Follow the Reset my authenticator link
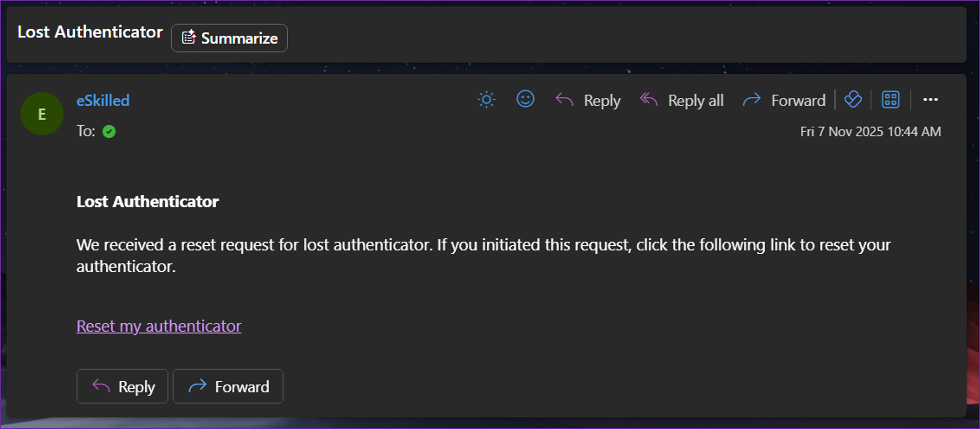Screen dimensions: 980x429 point(159,326)
